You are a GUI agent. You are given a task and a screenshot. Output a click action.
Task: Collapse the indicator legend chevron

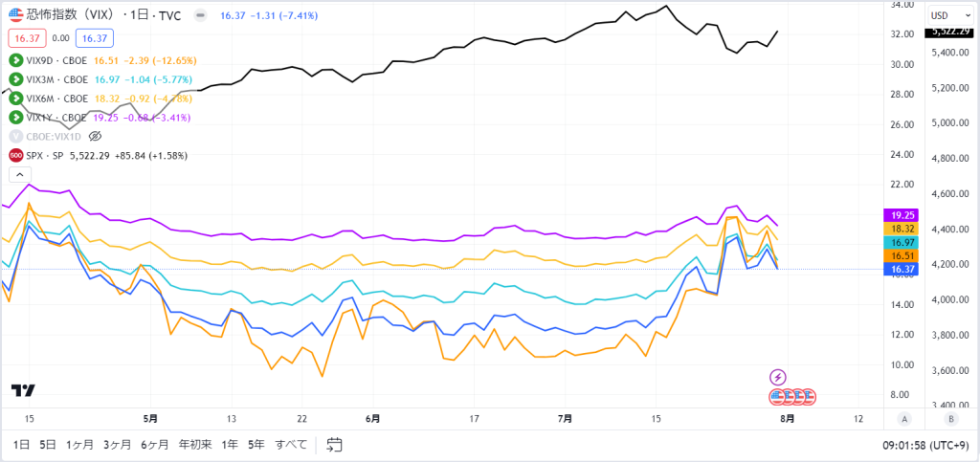click(x=18, y=175)
